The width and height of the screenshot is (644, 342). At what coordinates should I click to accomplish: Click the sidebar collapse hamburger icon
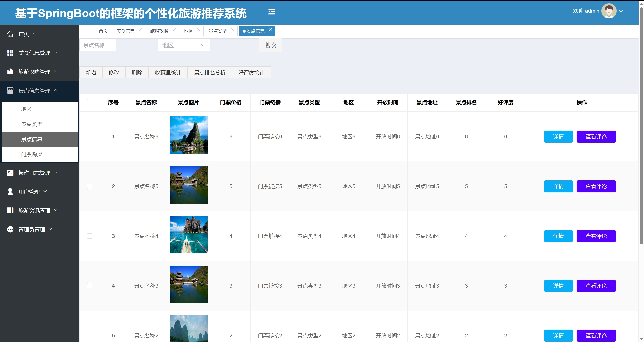(x=272, y=12)
